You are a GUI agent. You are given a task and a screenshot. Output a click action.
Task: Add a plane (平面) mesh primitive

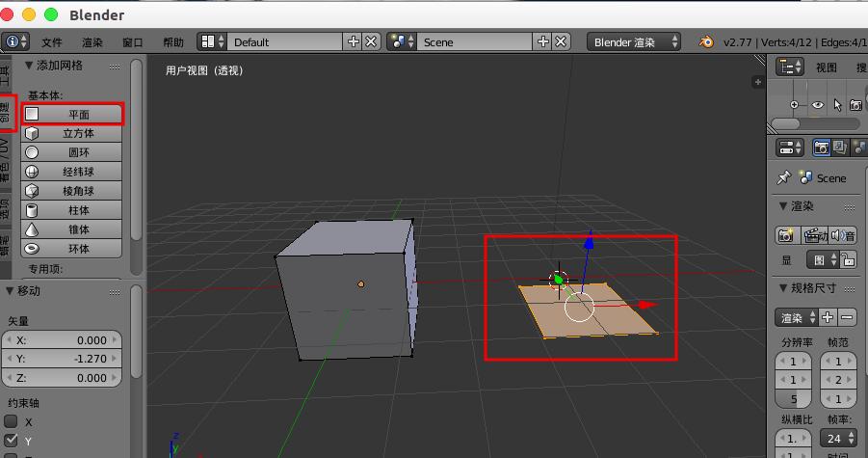71,114
